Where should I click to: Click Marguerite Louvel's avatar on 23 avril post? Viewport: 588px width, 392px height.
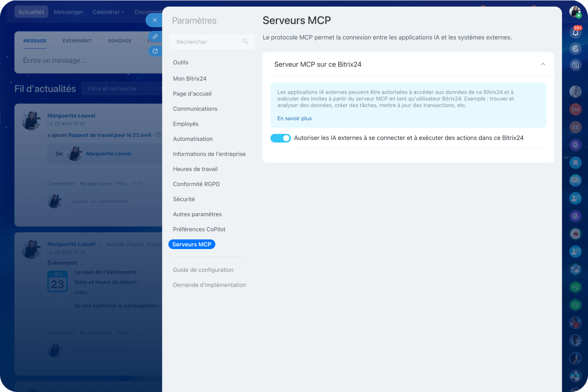click(x=31, y=121)
